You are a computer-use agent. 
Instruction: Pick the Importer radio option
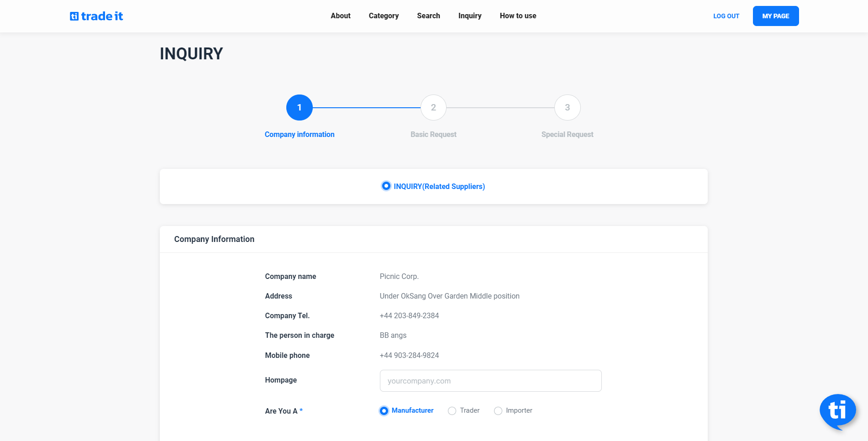498,411
